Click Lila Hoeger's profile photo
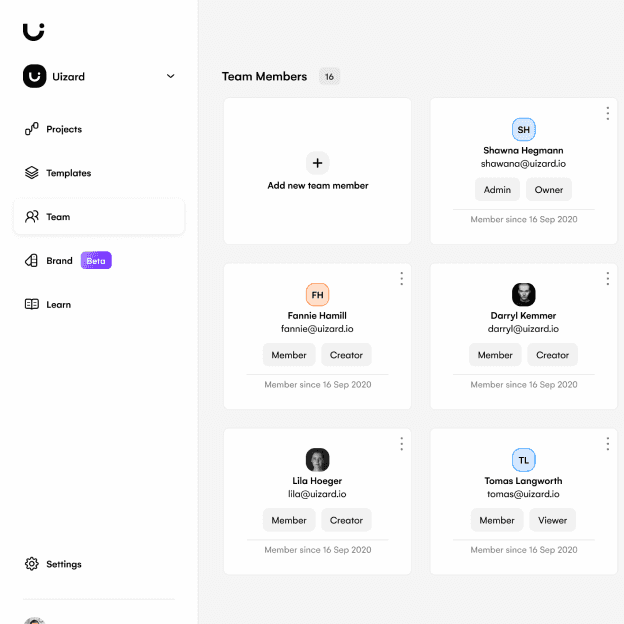This screenshot has height=624, width=624. point(318,460)
